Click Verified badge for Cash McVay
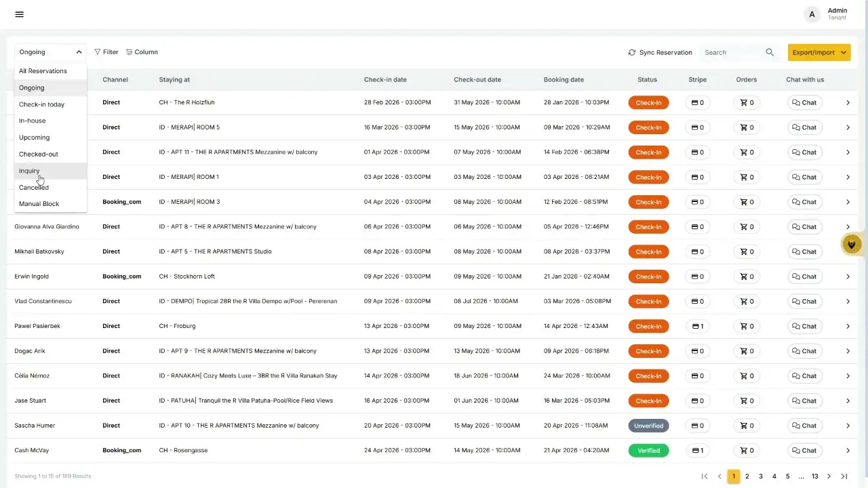The height and width of the screenshot is (488, 868). tap(648, 451)
